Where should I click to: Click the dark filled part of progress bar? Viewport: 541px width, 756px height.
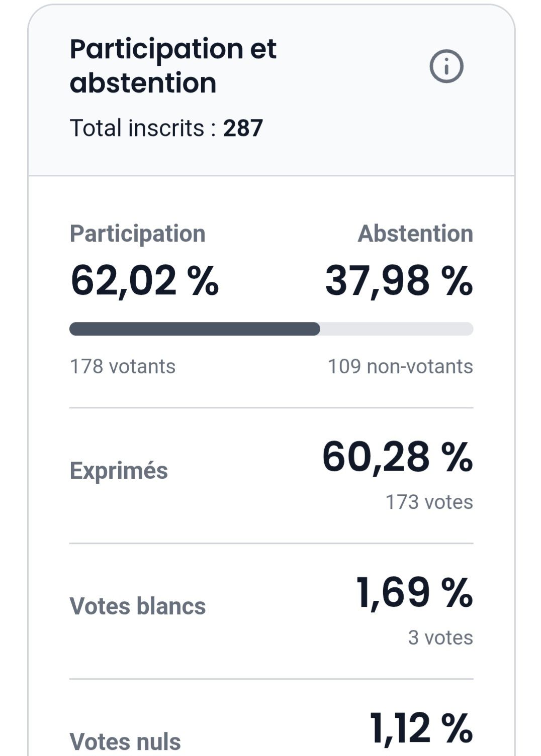(x=194, y=329)
